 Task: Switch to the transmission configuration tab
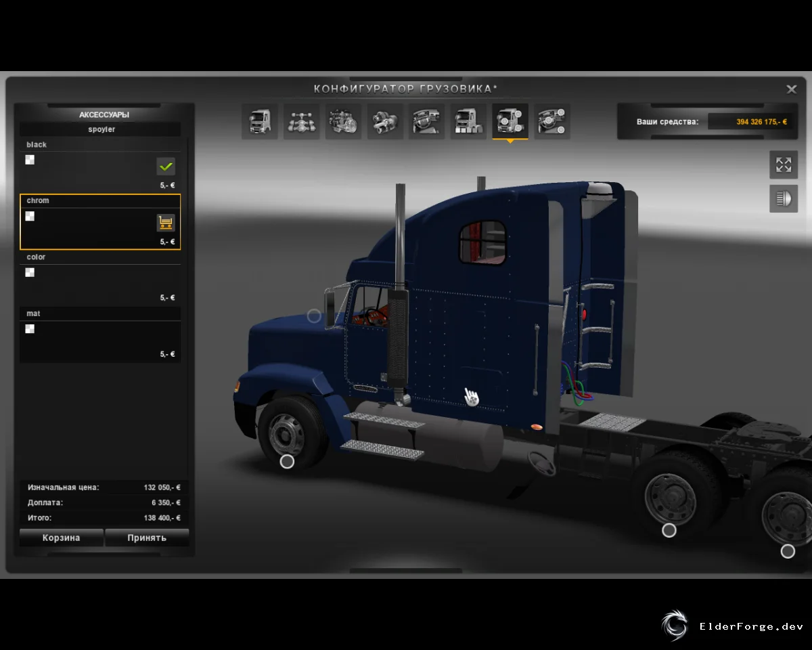[385, 122]
